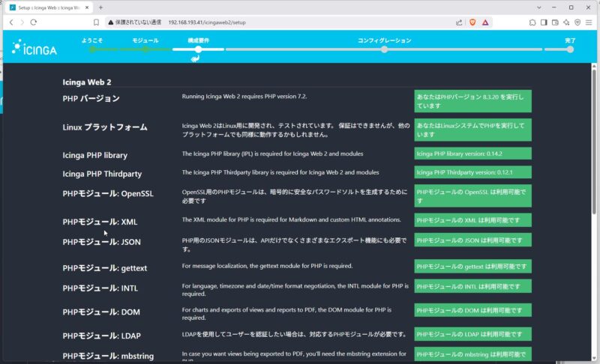This screenshot has width=600, height=364.
Task: Click the browser forward arrow
Action: pos(22,22)
